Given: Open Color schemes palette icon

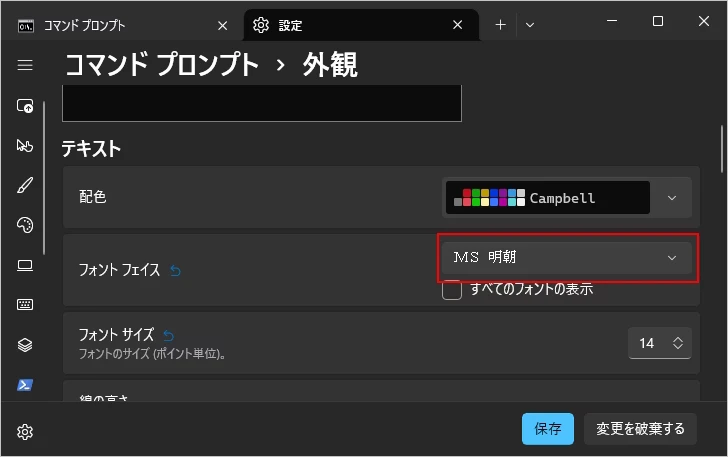Looking at the screenshot, I should coord(25,225).
